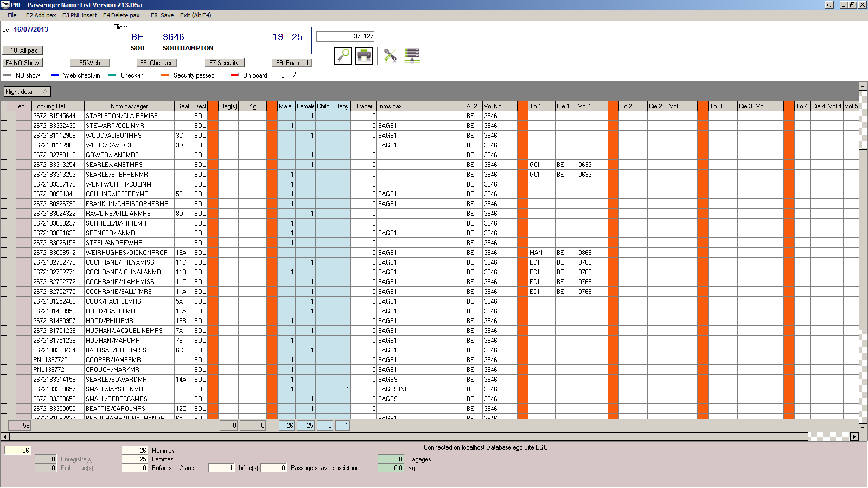Viewport: 868px width, 488px height.
Task: Open the wrench and screwdriver settings tool
Action: click(x=390, y=55)
